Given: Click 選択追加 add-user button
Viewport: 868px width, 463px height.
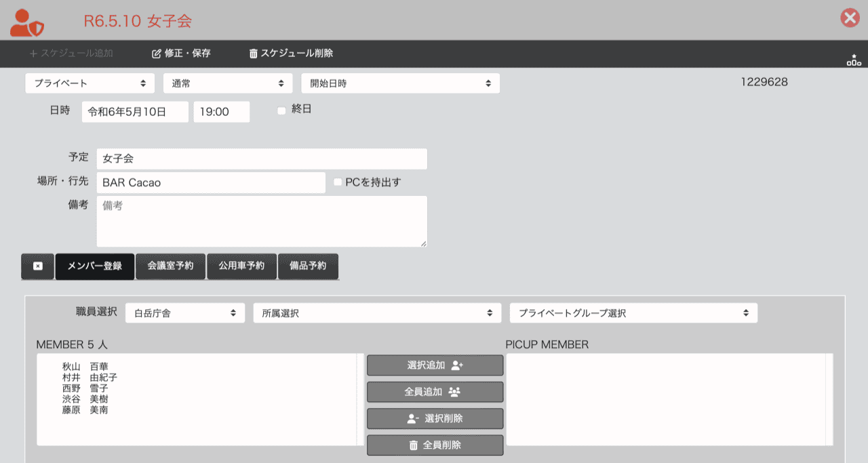Looking at the screenshot, I should (435, 365).
